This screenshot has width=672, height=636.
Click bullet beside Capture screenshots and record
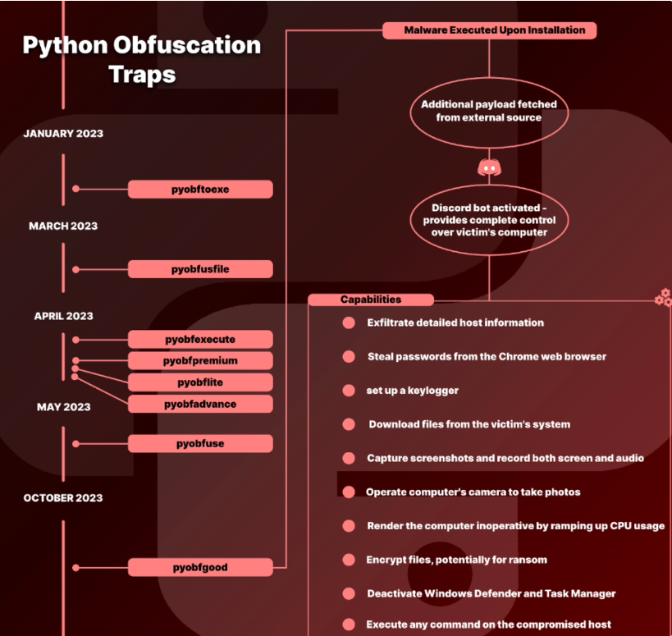(x=349, y=458)
